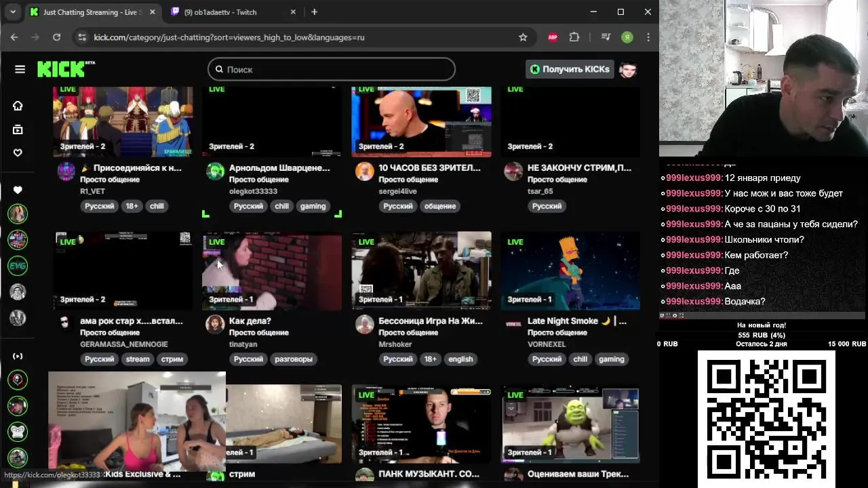Click the filled white heart icon in sidebar
The height and width of the screenshot is (488, 868).
18,190
